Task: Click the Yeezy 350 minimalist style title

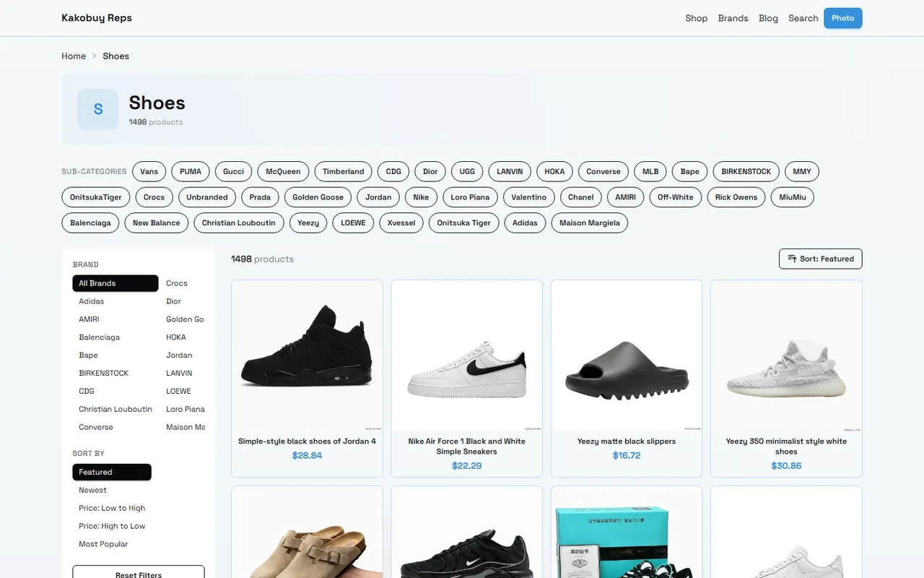Action: coord(786,447)
